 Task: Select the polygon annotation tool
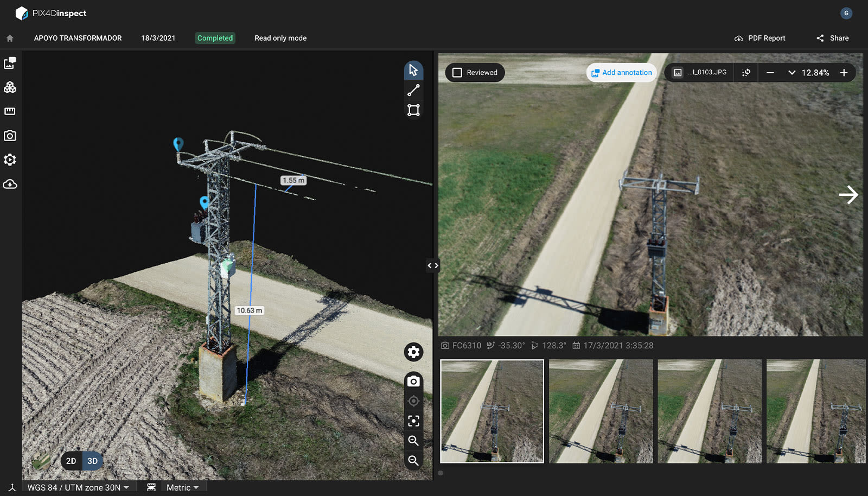[413, 110]
